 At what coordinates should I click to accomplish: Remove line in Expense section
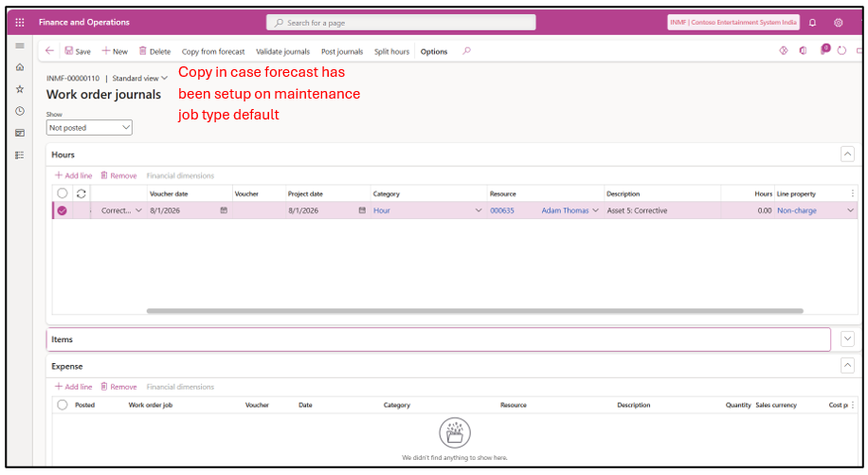[x=118, y=387]
